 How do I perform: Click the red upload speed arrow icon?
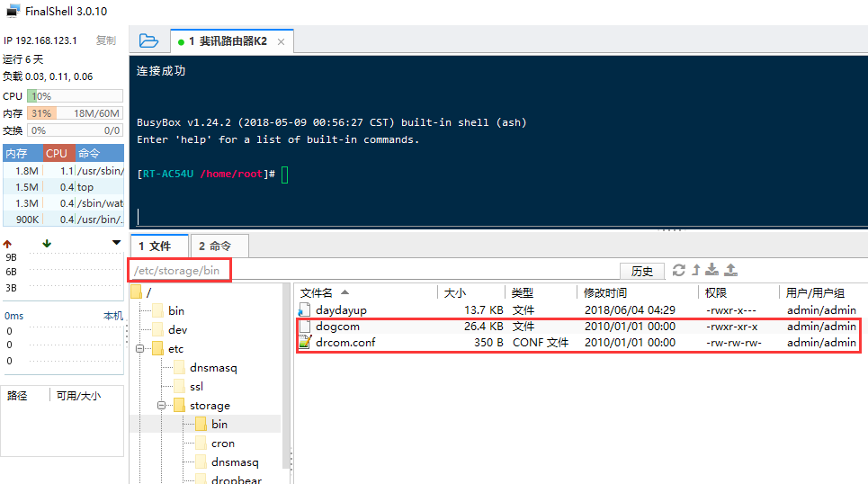7,244
